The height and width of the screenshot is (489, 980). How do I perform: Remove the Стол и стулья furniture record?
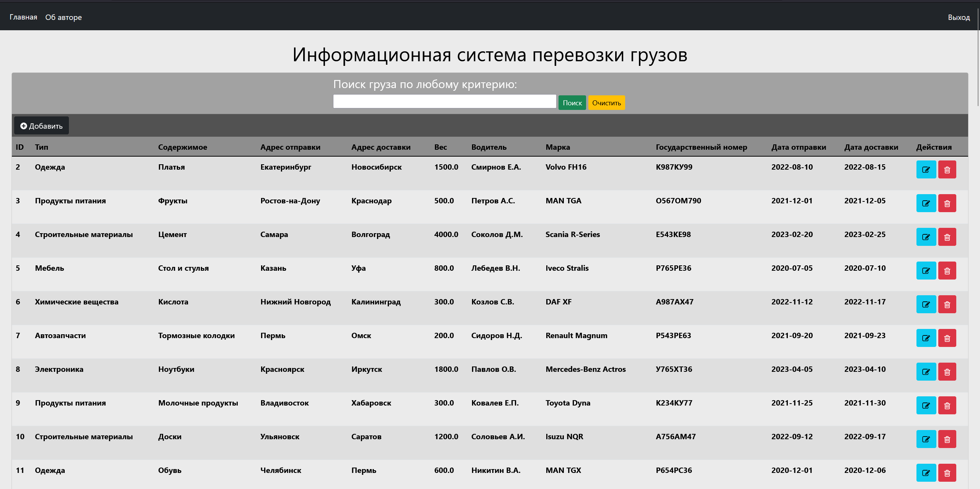point(947,270)
